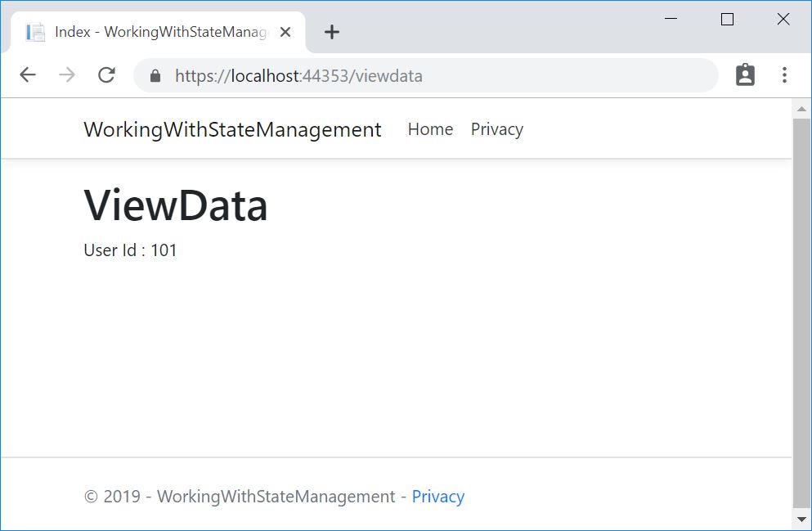Open a new tab with plus button
This screenshot has height=531, width=812.
point(331,32)
